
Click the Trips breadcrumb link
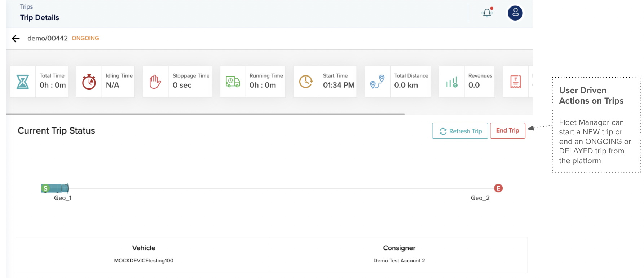(x=26, y=7)
